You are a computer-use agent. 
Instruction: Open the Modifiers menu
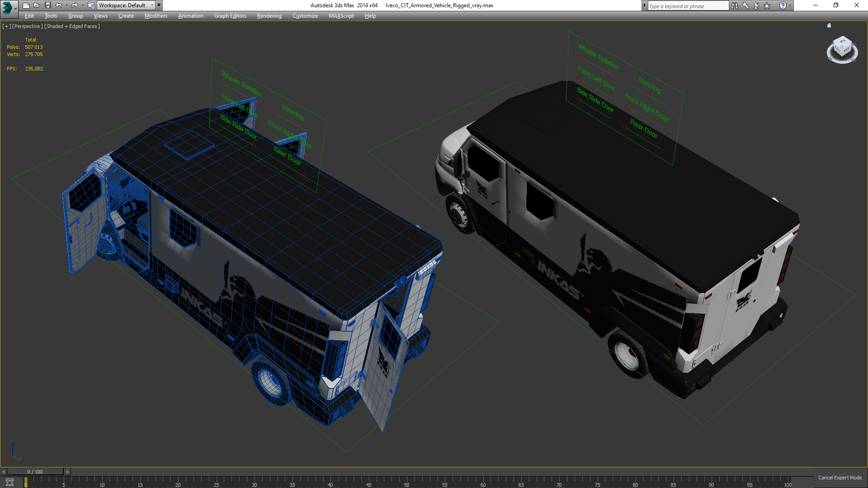(x=156, y=16)
